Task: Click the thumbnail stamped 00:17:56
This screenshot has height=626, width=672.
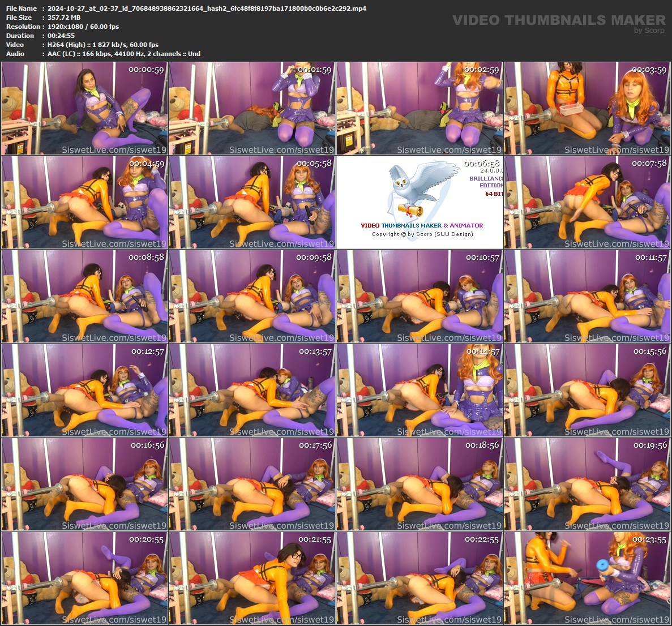Action: pos(252,484)
